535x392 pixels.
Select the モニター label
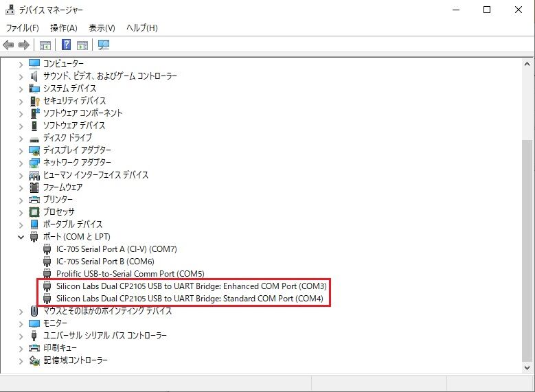point(55,323)
